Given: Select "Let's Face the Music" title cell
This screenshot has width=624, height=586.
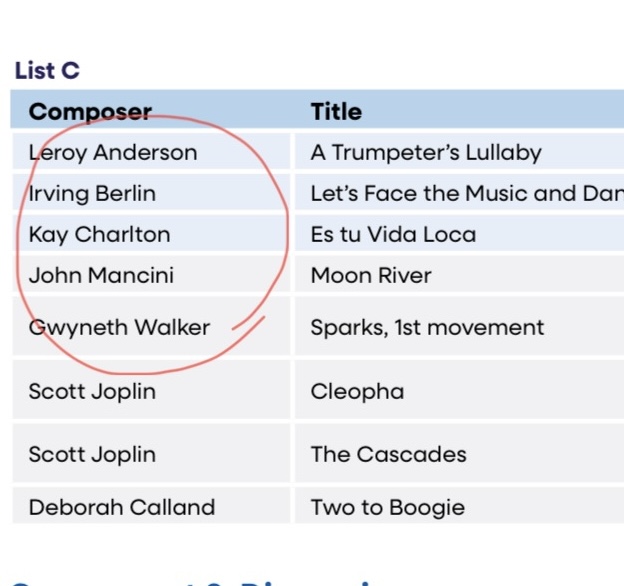Looking at the screenshot, I should 460,194.
